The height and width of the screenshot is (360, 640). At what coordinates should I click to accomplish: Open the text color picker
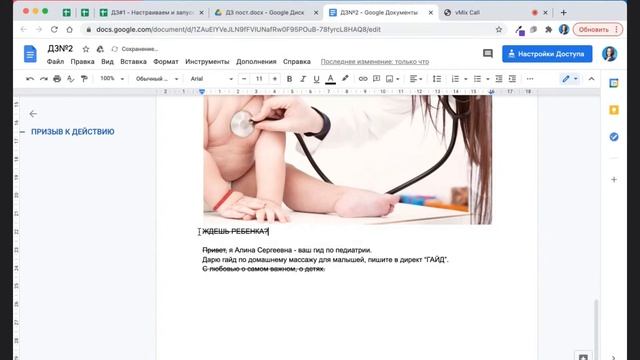coord(331,79)
